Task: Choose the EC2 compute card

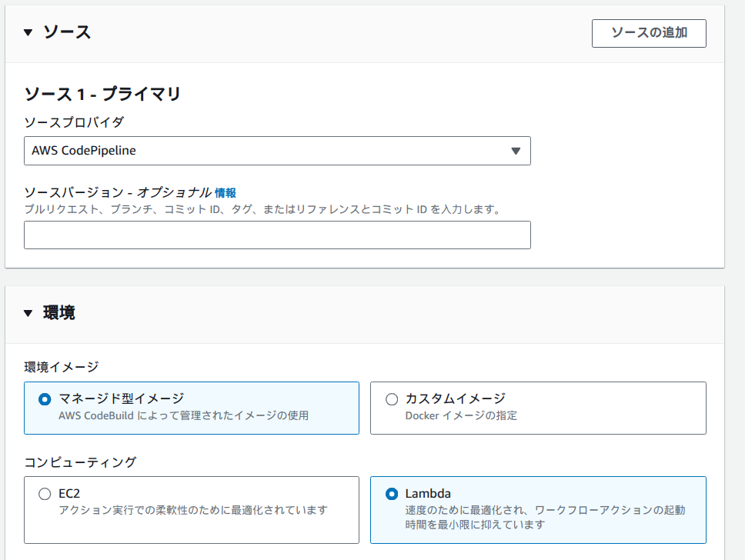Action: coord(192,510)
